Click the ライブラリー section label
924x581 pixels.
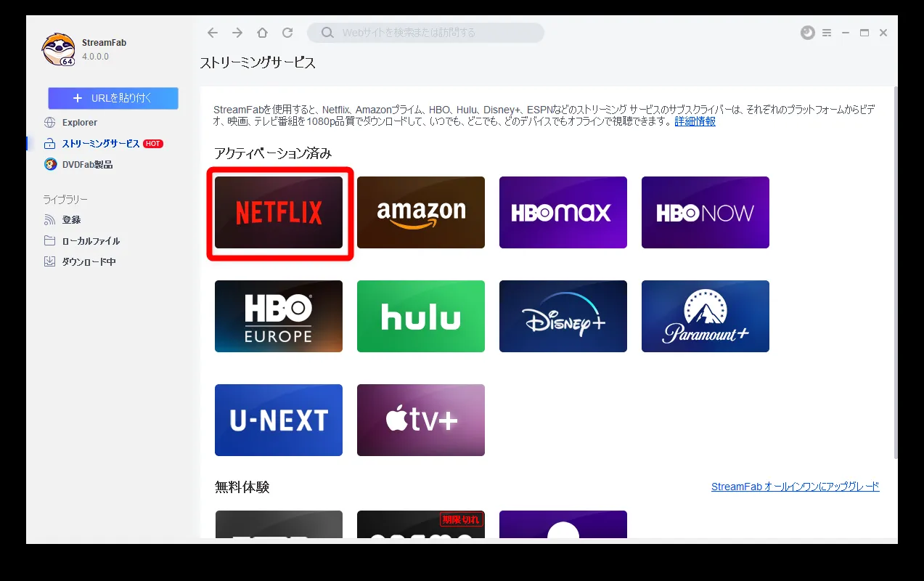[65, 199]
